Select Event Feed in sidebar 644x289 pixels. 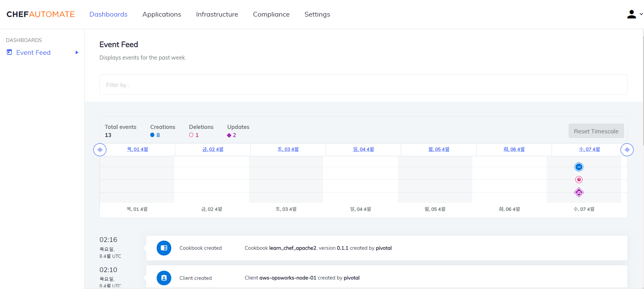33,52
